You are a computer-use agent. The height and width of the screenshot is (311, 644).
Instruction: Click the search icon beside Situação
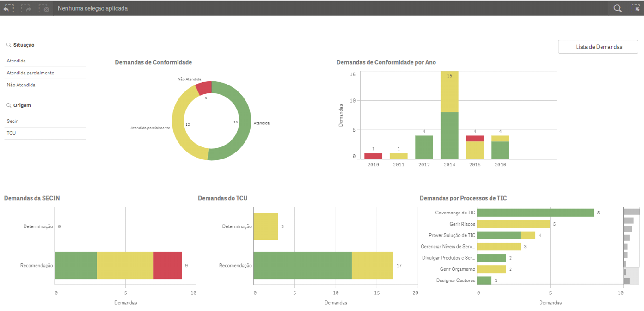click(x=9, y=45)
